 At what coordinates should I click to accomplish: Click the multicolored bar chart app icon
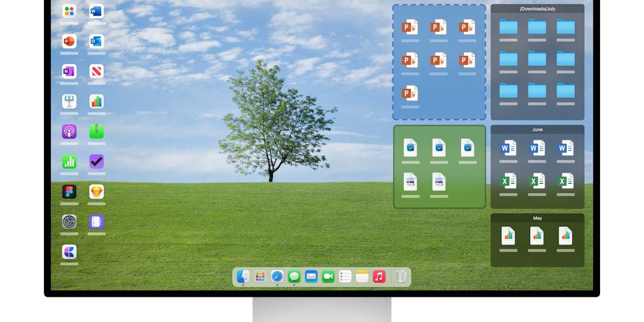point(96,101)
